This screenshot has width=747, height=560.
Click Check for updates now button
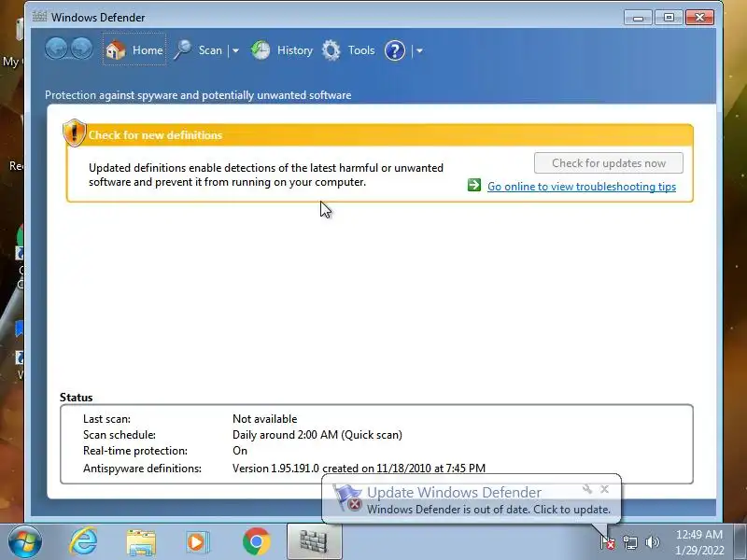click(609, 163)
